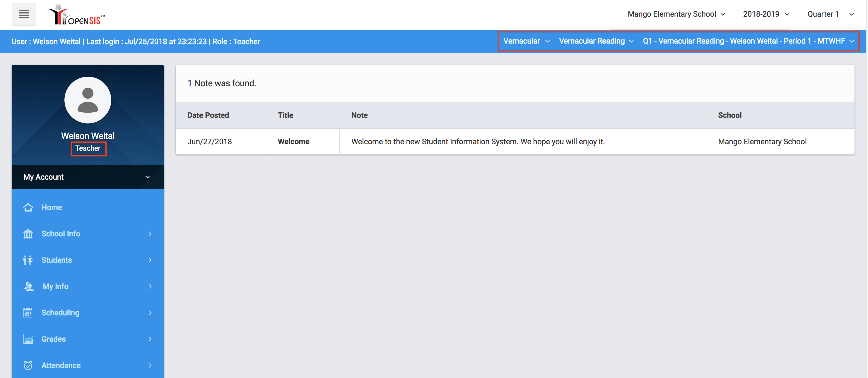Open the 2018-2019 school year dropdown

[x=766, y=14]
